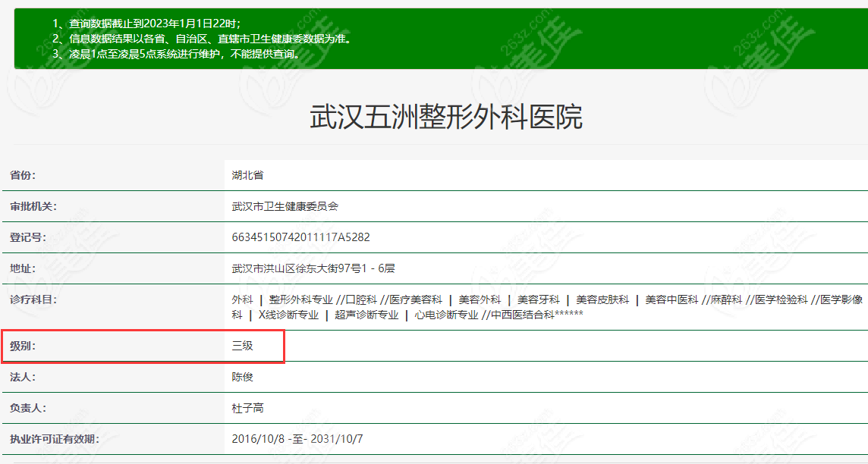Click the legal person name 陈俊
The image size is (868, 464).
242,377
